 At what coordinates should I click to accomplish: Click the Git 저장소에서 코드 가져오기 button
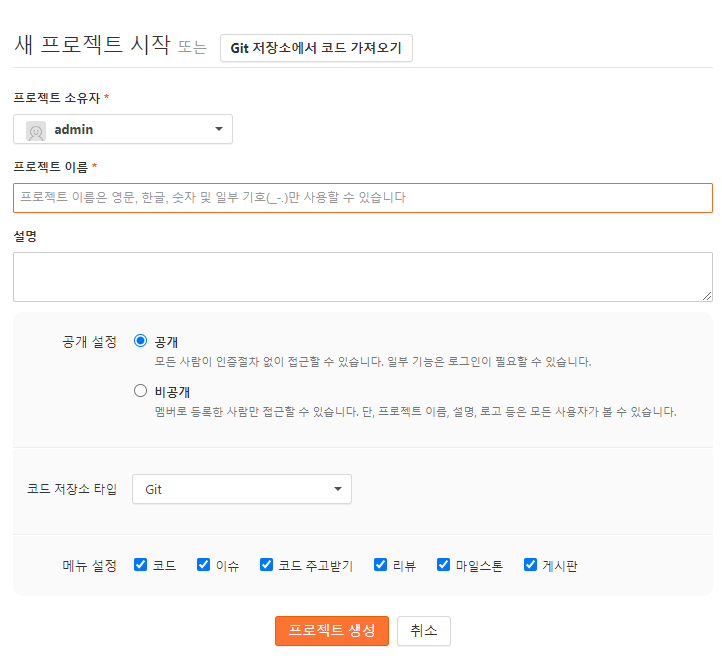[x=316, y=48]
